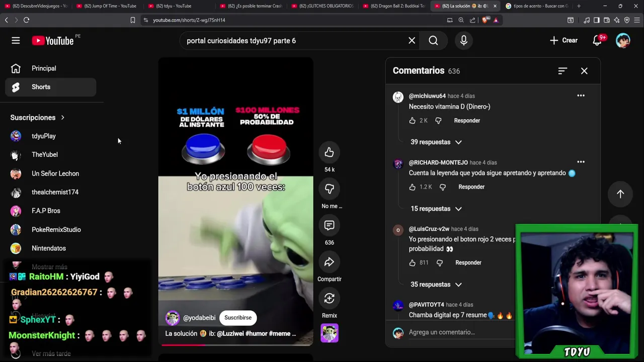
Task: Like @LuisCruz-v2w's comment
Action: pyautogui.click(x=412, y=262)
